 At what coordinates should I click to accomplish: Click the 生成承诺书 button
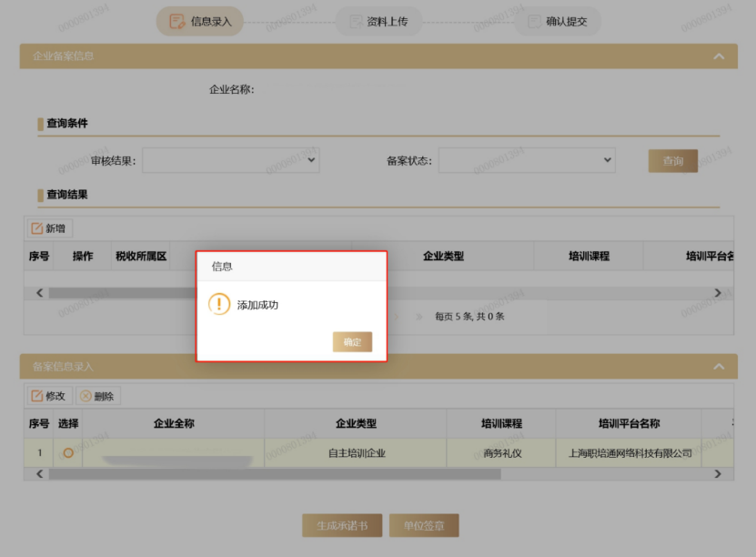point(342,525)
